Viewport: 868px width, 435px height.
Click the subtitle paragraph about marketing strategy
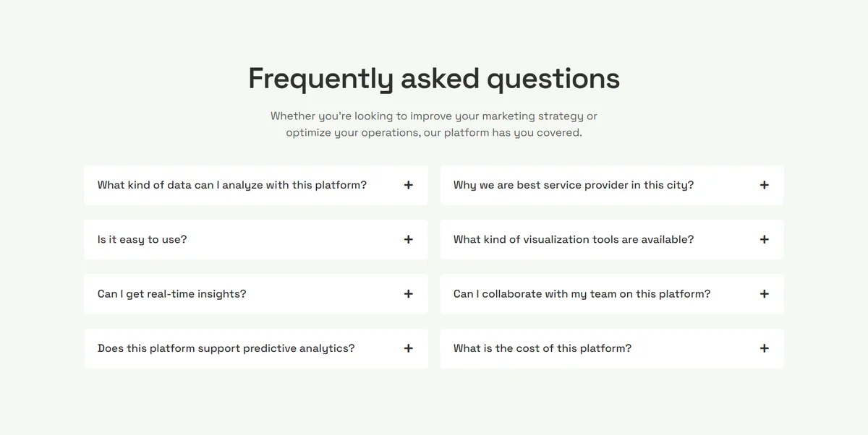pos(434,124)
